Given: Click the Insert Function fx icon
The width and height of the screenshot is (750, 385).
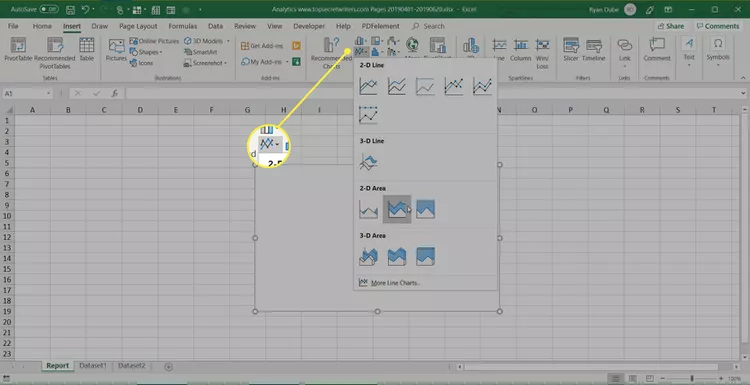Looking at the screenshot, I should pyautogui.click(x=115, y=94).
